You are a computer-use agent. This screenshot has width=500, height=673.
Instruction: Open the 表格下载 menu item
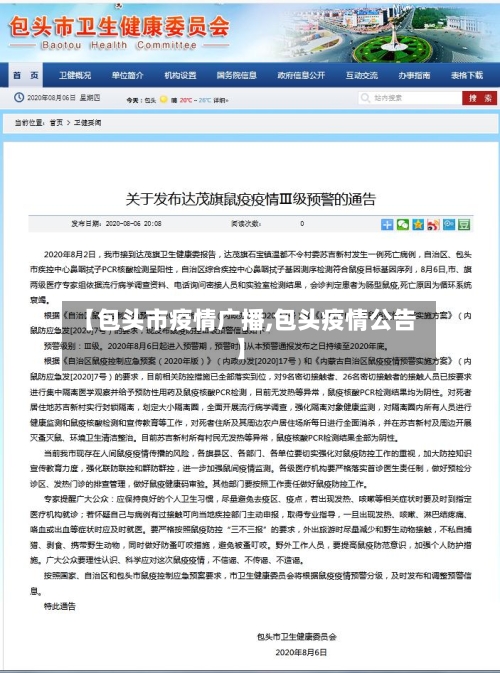tap(467, 76)
